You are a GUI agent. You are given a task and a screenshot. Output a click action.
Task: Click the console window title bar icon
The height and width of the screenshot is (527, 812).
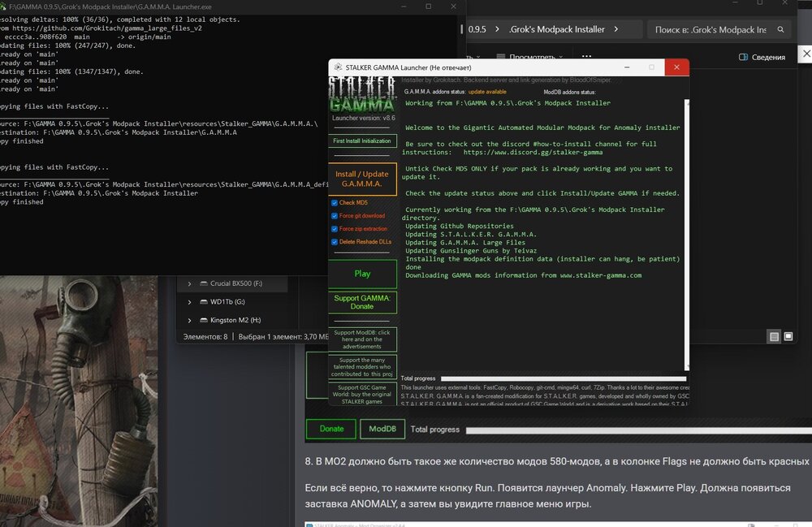click(x=3, y=6)
